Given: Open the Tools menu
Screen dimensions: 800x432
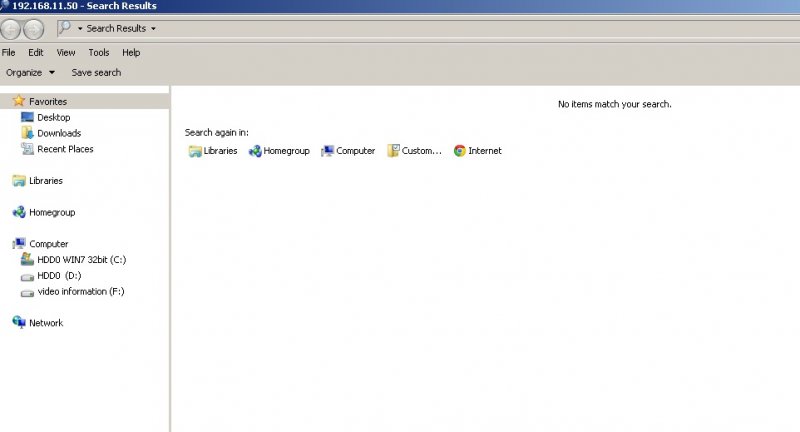Looking at the screenshot, I should (x=98, y=53).
